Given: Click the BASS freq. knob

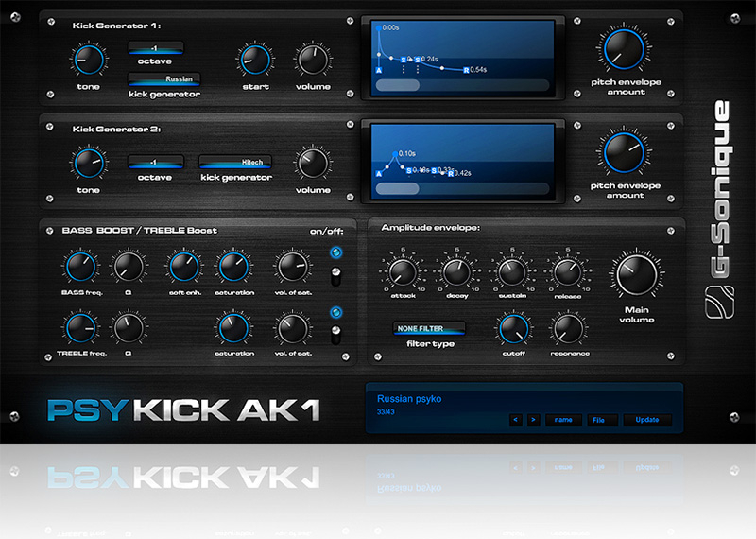Looking at the screenshot, I should pos(81,269).
